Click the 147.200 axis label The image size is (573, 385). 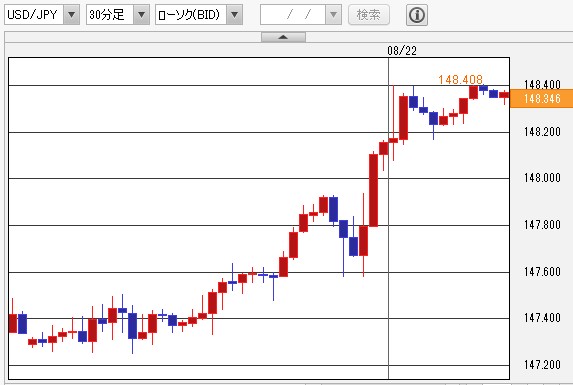point(542,365)
